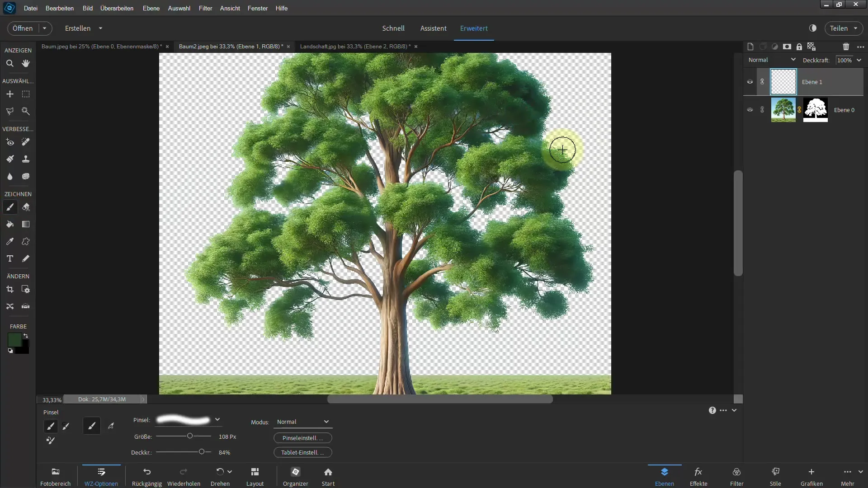Select the Clone Stamp tool
This screenshot has width=868, height=488.
tap(26, 159)
